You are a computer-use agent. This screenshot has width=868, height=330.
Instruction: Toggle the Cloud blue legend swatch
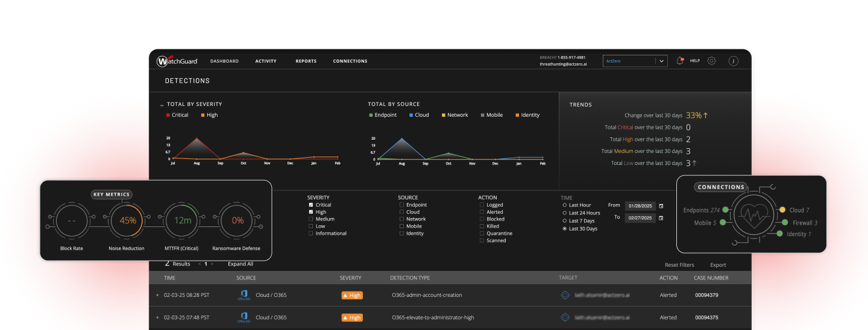[x=411, y=115]
